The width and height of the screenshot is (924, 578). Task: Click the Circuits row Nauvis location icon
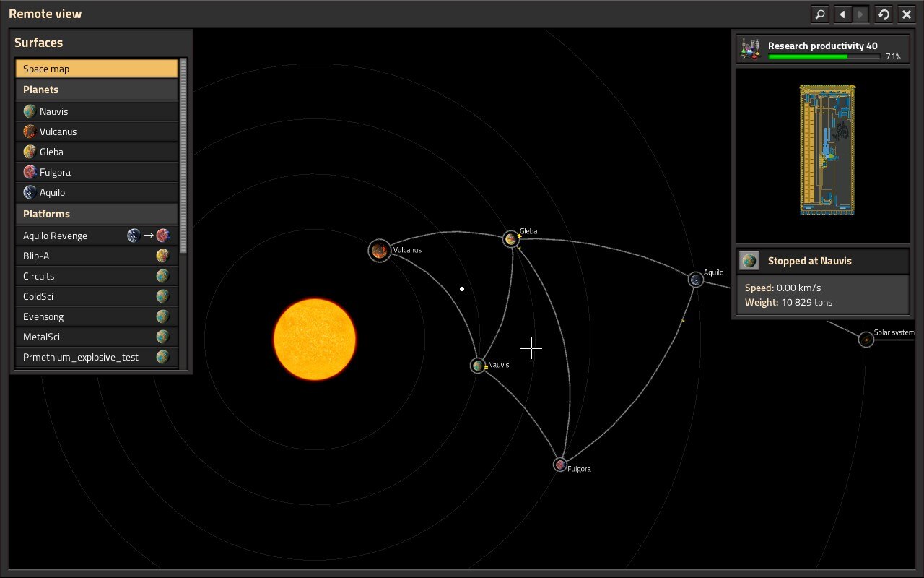pyautogui.click(x=162, y=276)
